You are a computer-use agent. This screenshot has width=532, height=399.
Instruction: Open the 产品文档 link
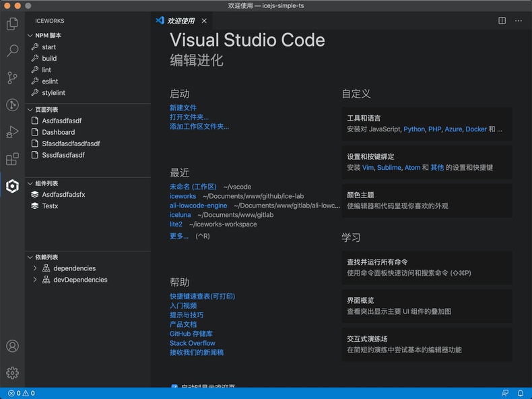[x=183, y=324]
